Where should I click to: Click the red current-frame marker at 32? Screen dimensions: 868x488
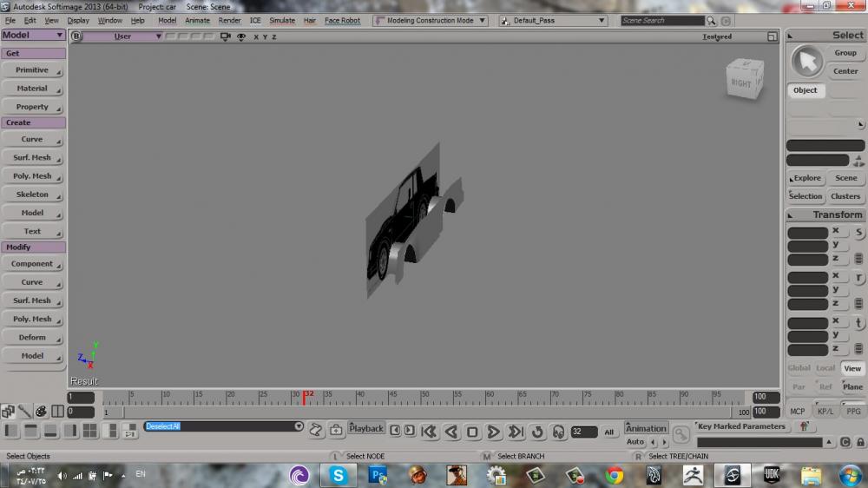click(x=304, y=397)
